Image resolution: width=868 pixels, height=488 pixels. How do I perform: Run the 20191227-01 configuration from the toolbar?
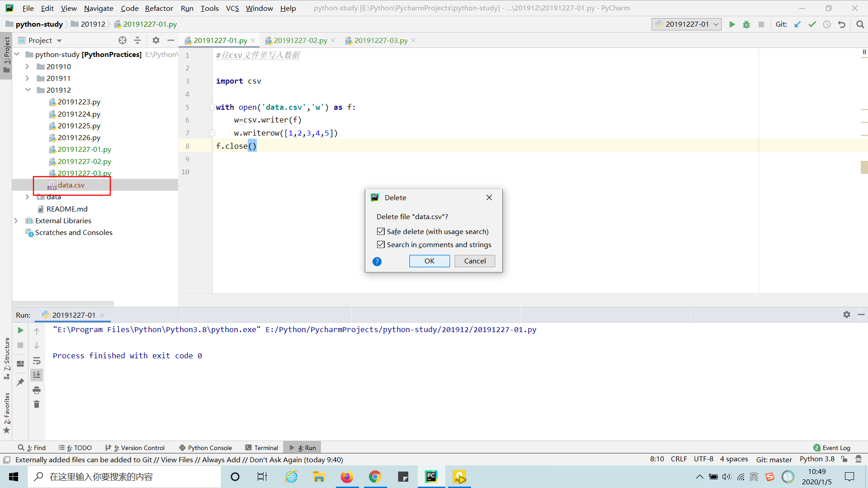(732, 24)
